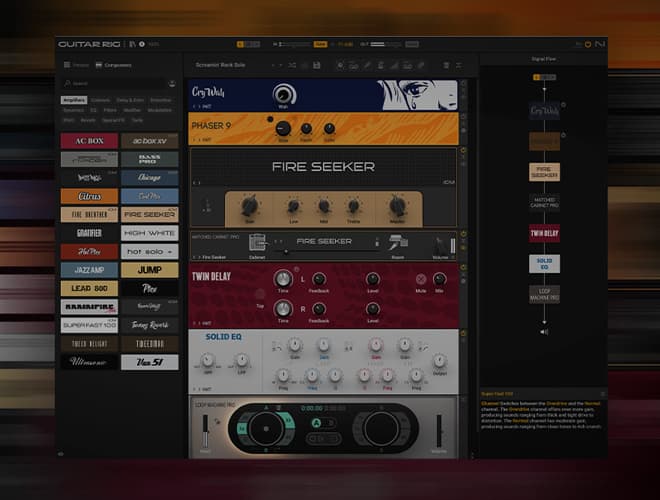The image size is (660, 500).
Task: Click the speaker output icon in Signal Flow
Action: pyautogui.click(x=544, y=332)
